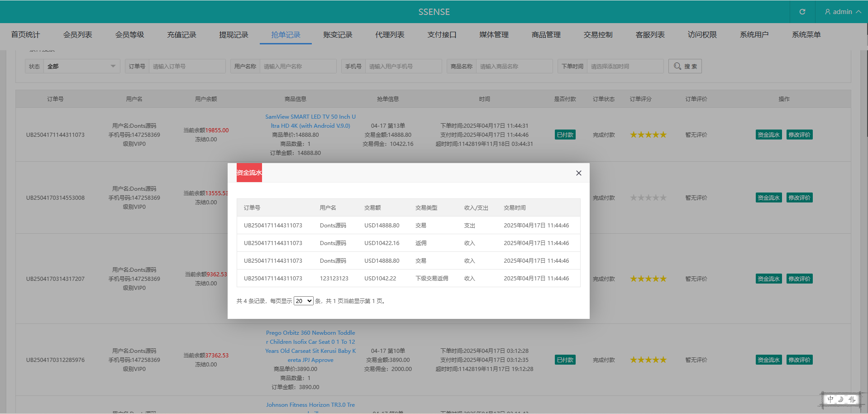Click the 资金流水 red dialog title tab
Viewport: 868px width, 414px height.
[249, 173]
